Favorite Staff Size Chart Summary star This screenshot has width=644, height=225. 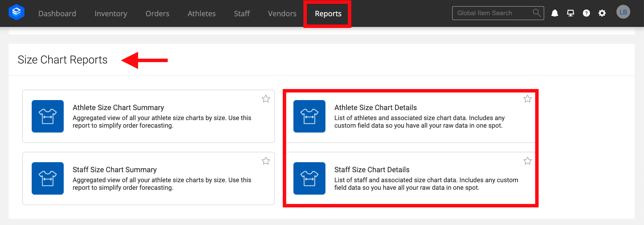(266, 161)
